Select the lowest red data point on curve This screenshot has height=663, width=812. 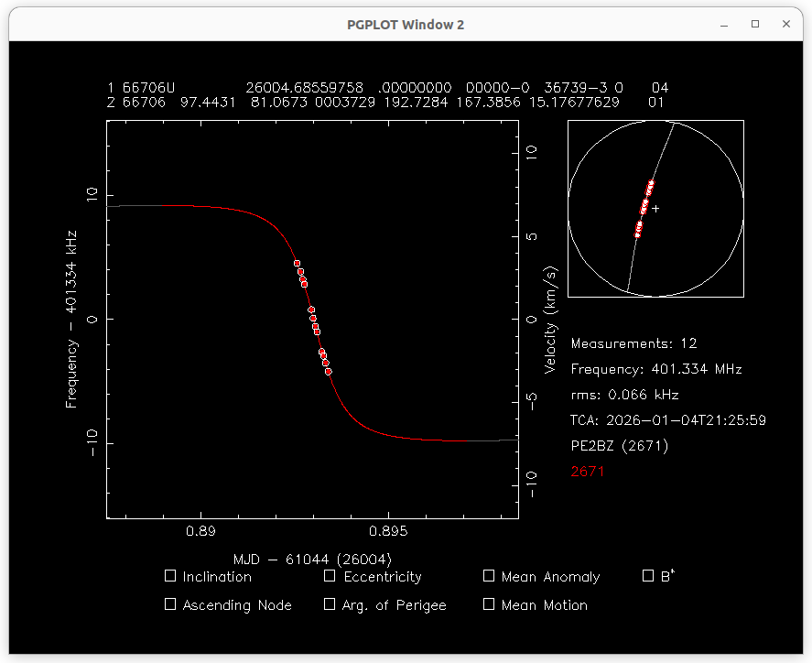pyautogui.click(x=329, y=372)
